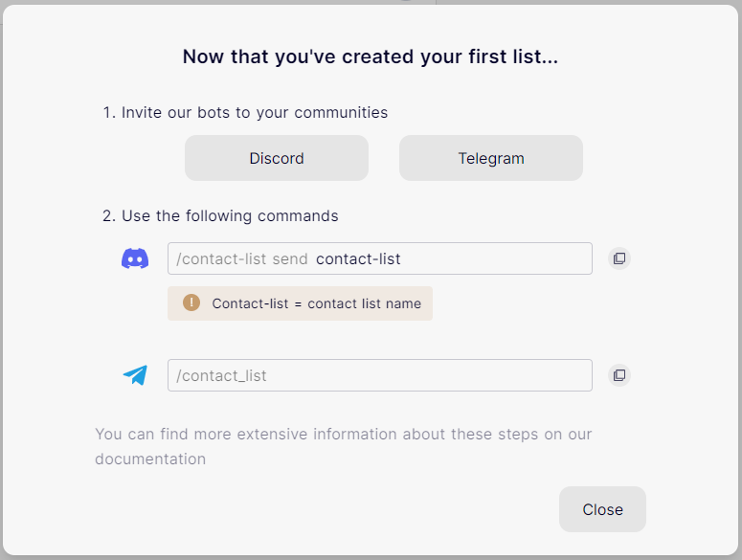
Task: Click 'Use the following commands' text
Action: (x=230, y=216)
